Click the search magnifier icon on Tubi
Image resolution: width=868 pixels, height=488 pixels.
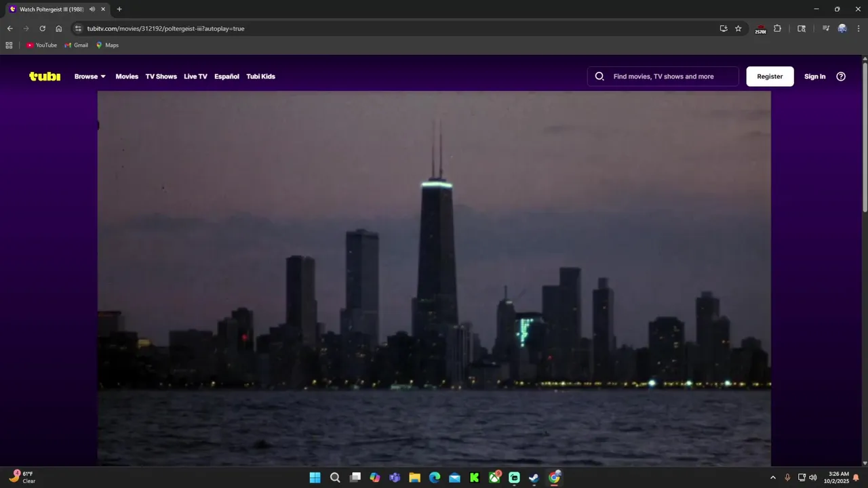pos(599,77)
